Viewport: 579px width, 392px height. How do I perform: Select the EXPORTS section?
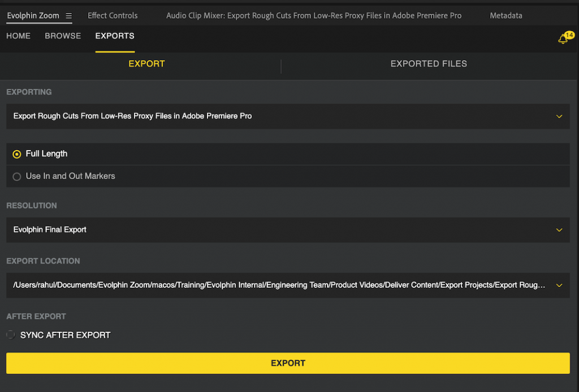[x=114, y=36]
